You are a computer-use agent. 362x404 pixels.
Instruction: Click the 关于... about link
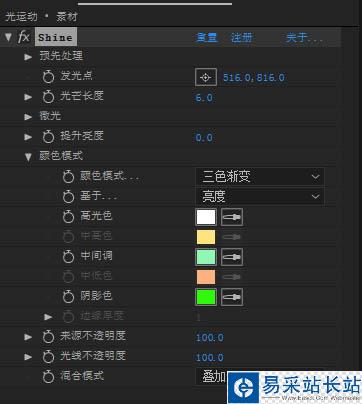point(304,37)
